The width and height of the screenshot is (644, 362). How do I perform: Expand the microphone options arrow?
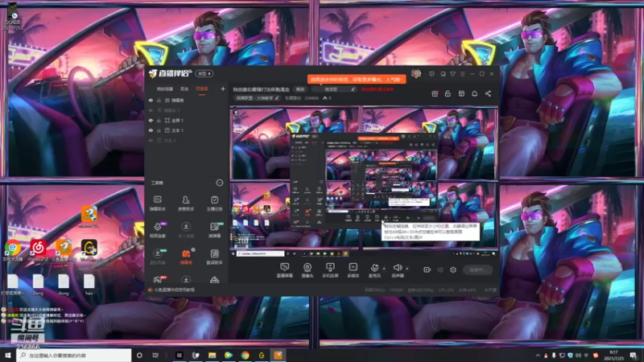384,269
